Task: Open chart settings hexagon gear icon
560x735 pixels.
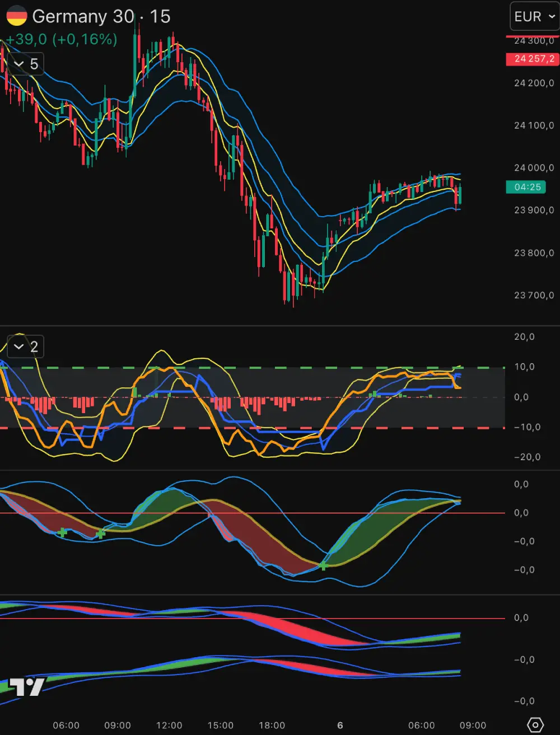Action: [x=535, y=725]
